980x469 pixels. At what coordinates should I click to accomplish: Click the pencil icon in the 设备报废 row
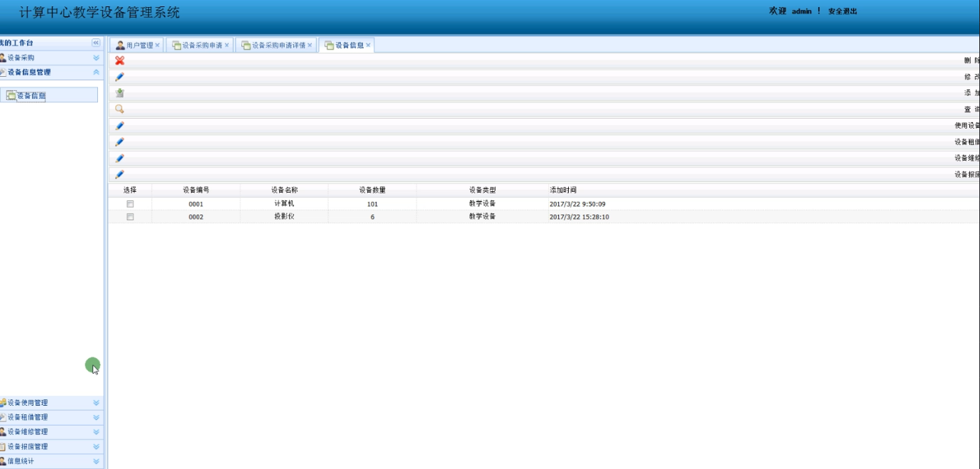(119, 175)
